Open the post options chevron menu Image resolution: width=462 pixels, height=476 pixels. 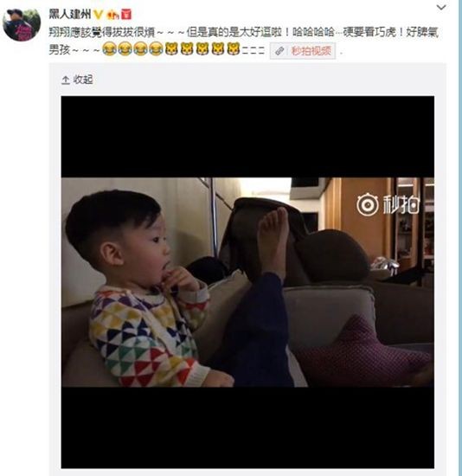[x=441, y=7]
